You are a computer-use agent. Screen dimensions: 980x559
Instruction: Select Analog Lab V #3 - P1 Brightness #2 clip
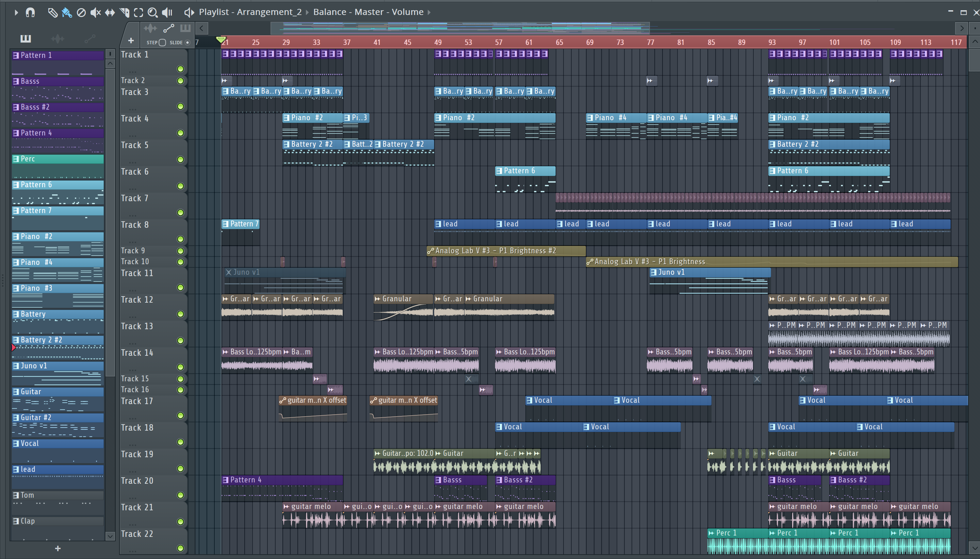[506, 251]
